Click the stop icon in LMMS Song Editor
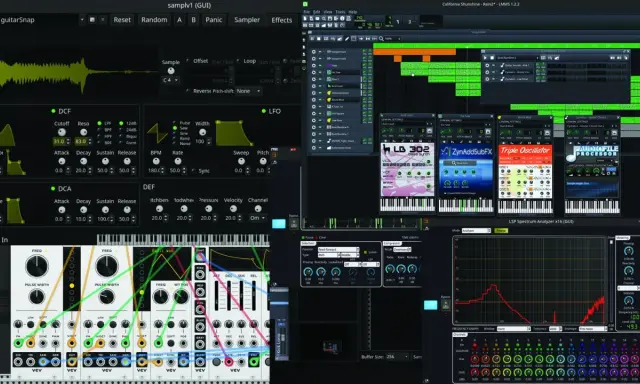640x384 pixels. 318,38
